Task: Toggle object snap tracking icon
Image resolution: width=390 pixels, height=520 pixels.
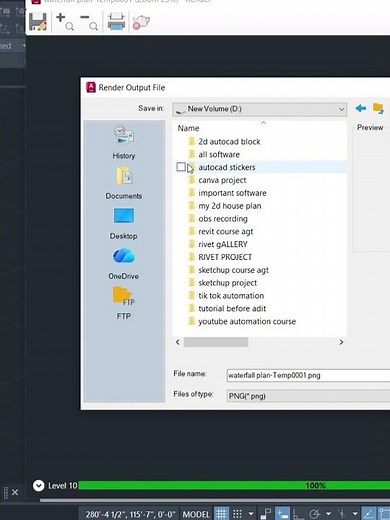Action: tap(368, 513)
